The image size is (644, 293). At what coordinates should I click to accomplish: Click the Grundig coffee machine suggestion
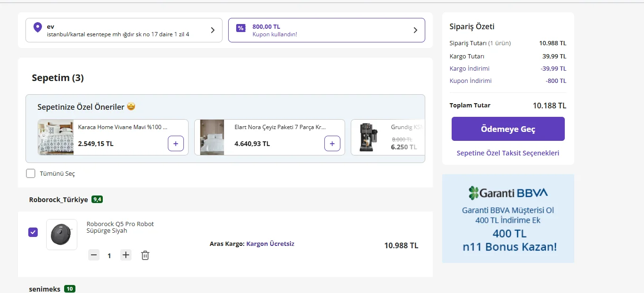click(388, 137)
